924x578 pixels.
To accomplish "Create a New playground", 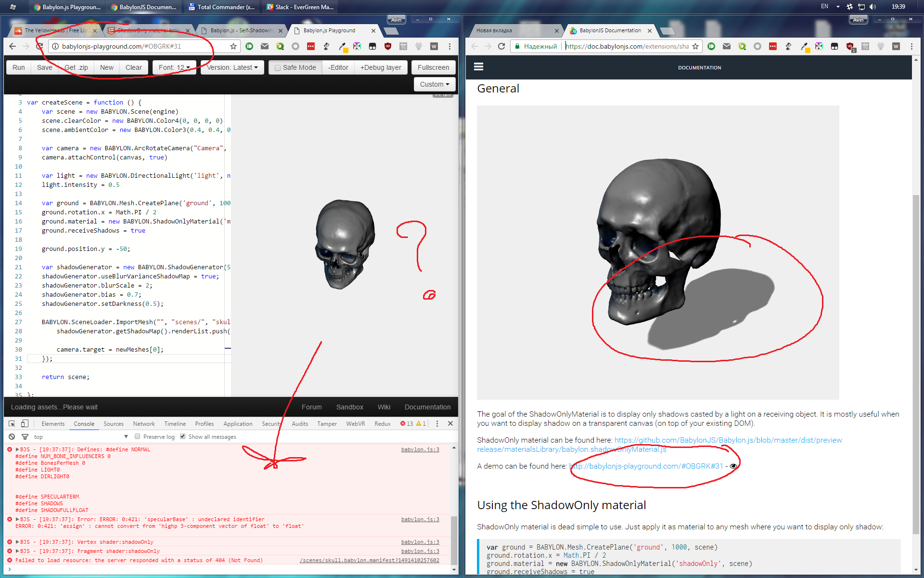I will click(x=107, y=67).
